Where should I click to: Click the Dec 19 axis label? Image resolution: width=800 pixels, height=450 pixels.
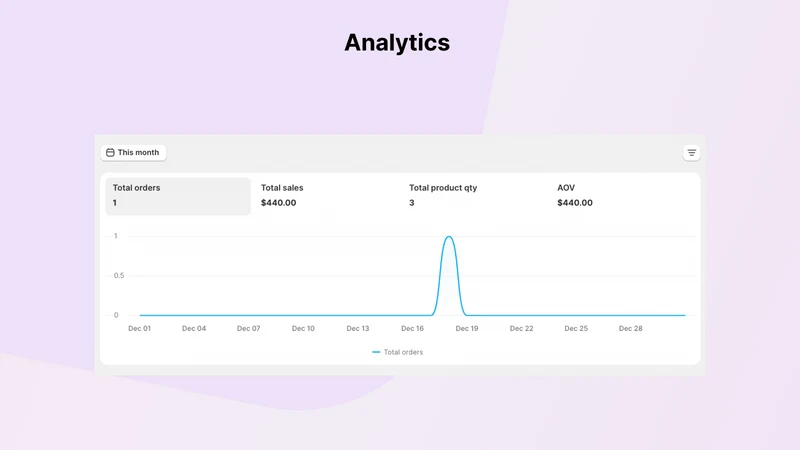pyautogui.click(x=467, y=329)
